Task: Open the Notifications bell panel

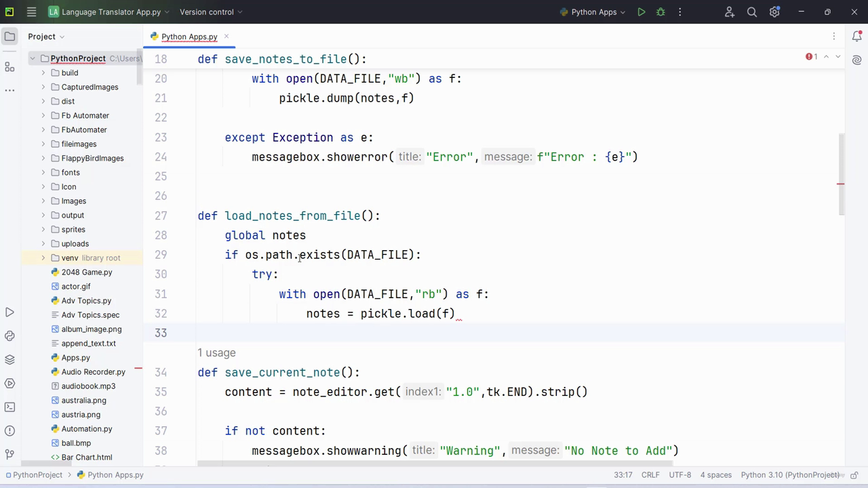Action: (x=857, y=37)
